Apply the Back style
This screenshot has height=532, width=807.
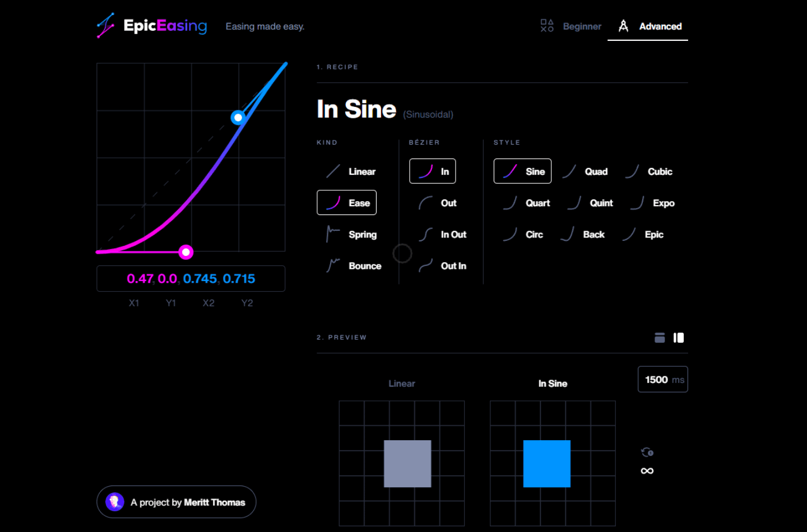coord(582,234)
